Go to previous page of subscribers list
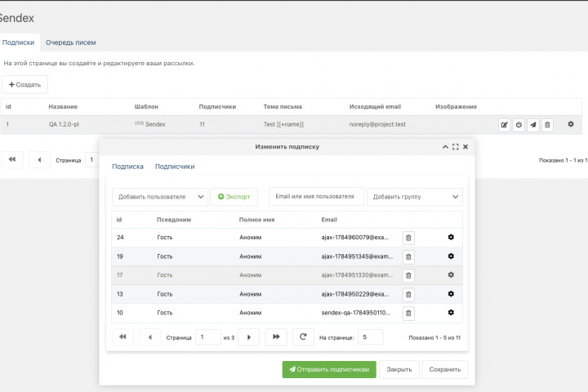588x392 pixels. [x=149, y=336]
